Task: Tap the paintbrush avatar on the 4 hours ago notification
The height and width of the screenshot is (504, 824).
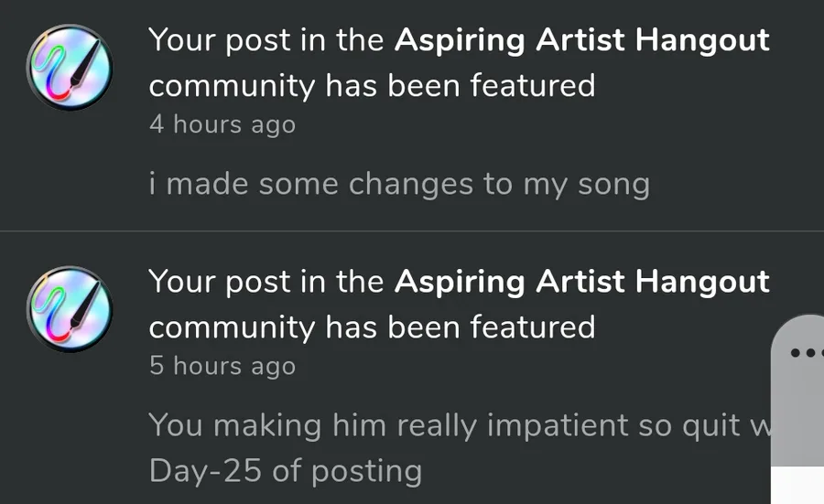Action: point(70,67)
